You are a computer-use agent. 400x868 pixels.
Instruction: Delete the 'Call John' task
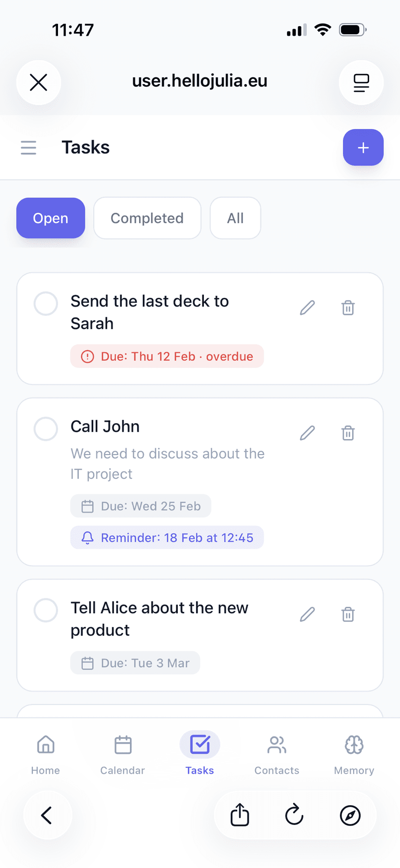[x=348, y=433]
